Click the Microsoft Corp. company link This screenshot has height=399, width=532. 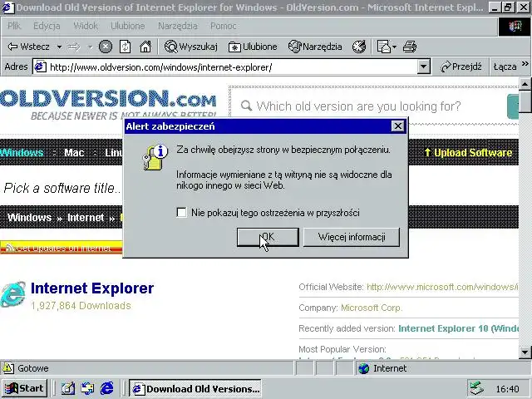tap(372, 308)
